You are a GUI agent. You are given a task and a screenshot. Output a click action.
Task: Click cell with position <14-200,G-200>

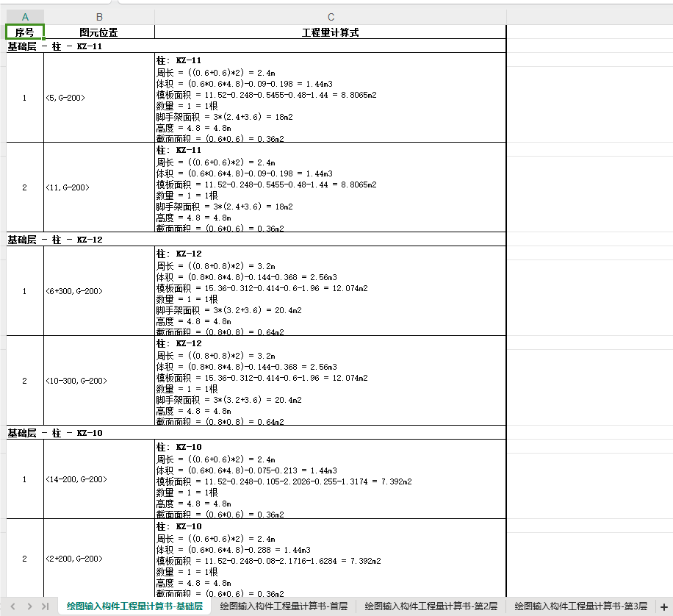[x=99, y=479]
